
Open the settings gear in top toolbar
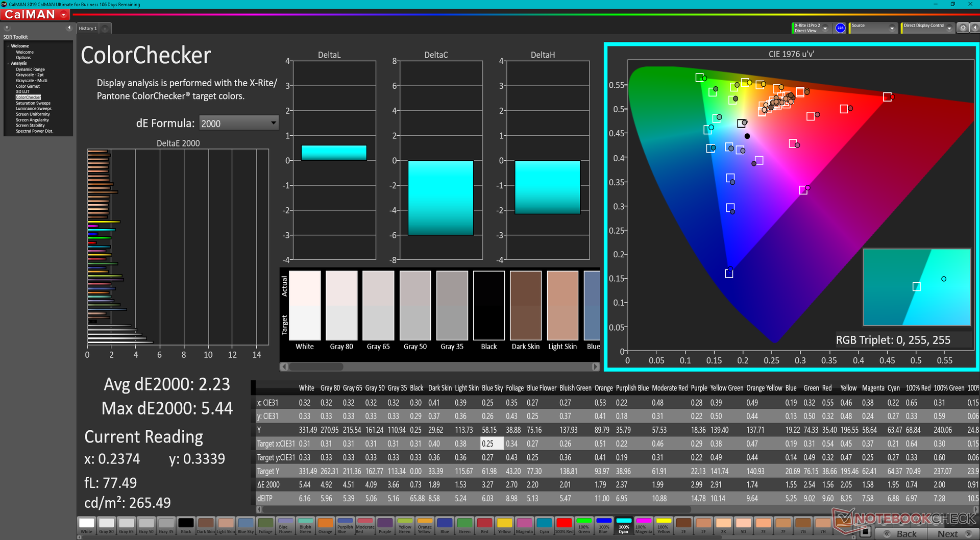point(963,28)
